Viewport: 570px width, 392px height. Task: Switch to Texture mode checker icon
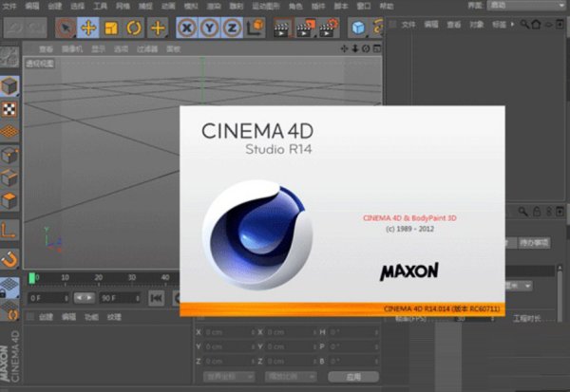point(9,109)
